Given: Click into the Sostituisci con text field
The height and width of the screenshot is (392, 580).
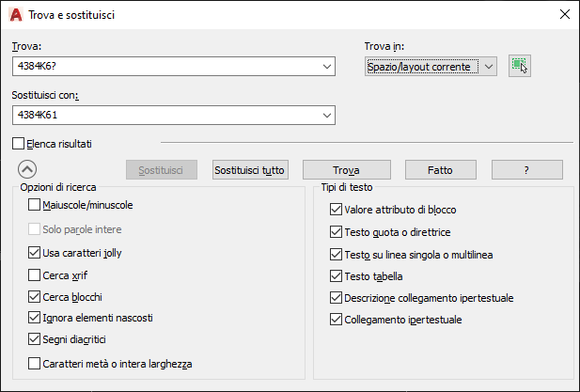Looking at the screenshot, I should [x=165, y=115].
